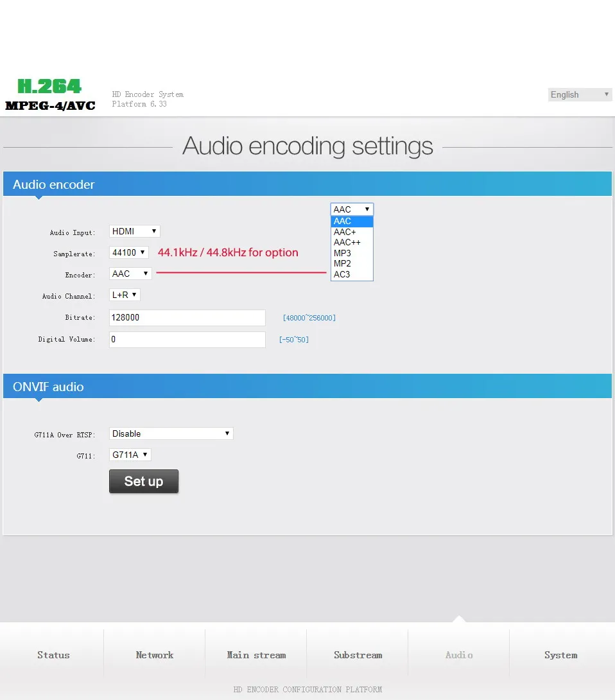Click the volume range hint [-50~50]
The height and width of the screenshot is (700, 615).
(293, 340)
